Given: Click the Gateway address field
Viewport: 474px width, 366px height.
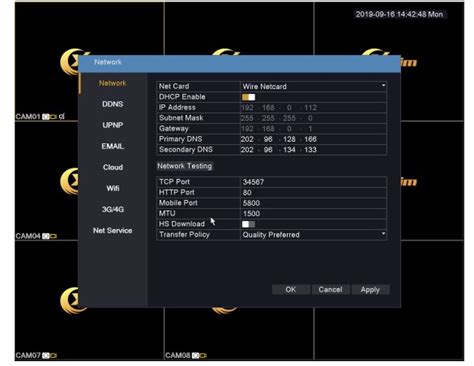Looking at the screenshot, I should coord(313,129).
